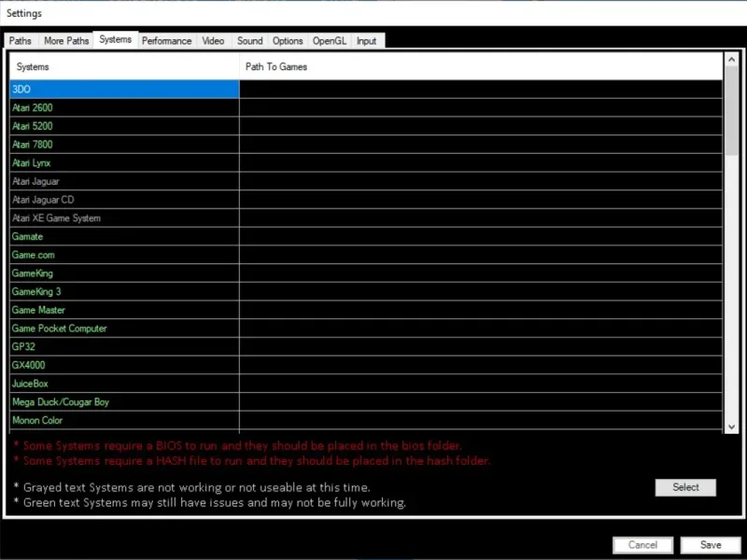Choose the GP32 system

coord(124,346)
